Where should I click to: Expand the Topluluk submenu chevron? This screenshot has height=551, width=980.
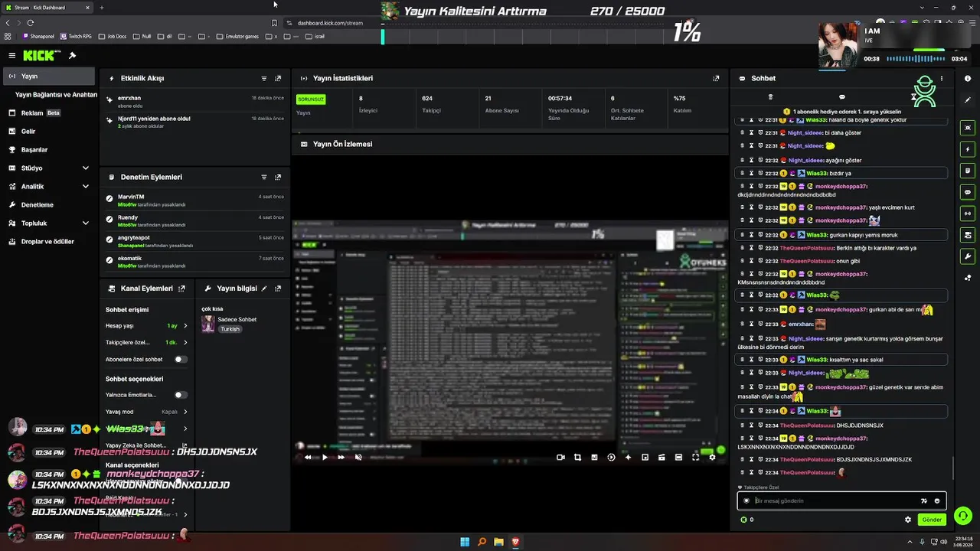tap(85, 223)
